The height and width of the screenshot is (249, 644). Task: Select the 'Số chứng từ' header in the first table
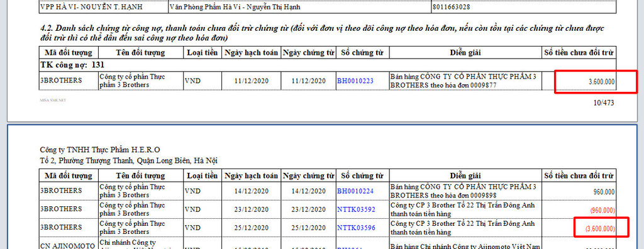point(362,53)
